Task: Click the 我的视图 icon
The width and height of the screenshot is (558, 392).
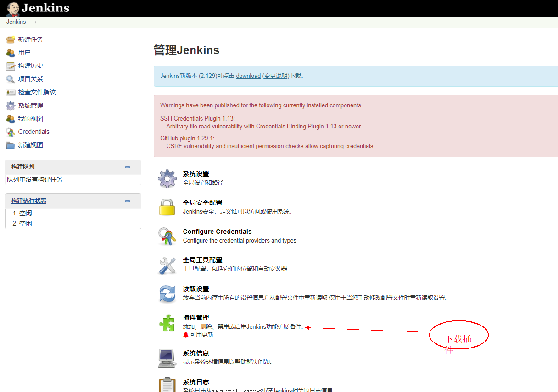Action: pyautogui.click(x=11, y=119)
